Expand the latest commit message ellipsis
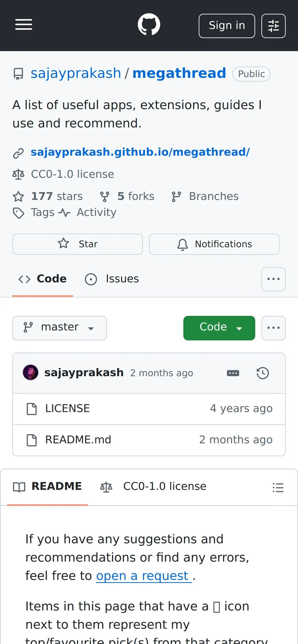The height and width of the screenshot is (644, 298). tap(233, 373)
